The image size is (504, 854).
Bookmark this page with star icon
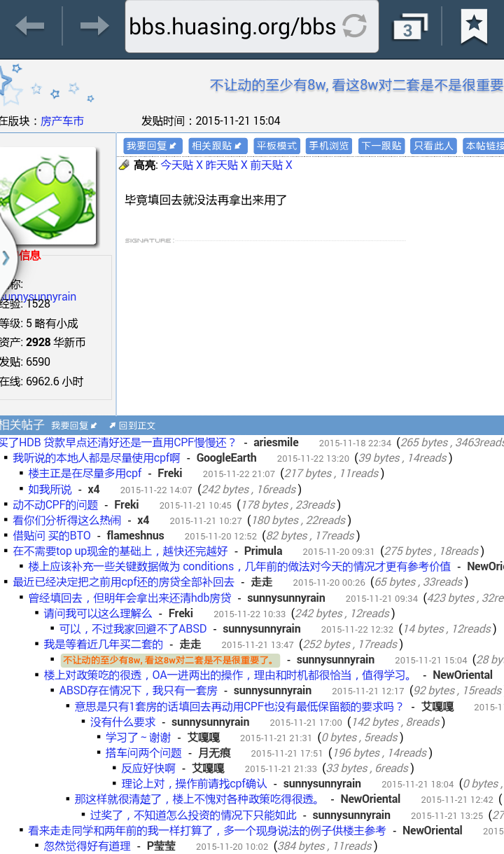pos(474,27)
